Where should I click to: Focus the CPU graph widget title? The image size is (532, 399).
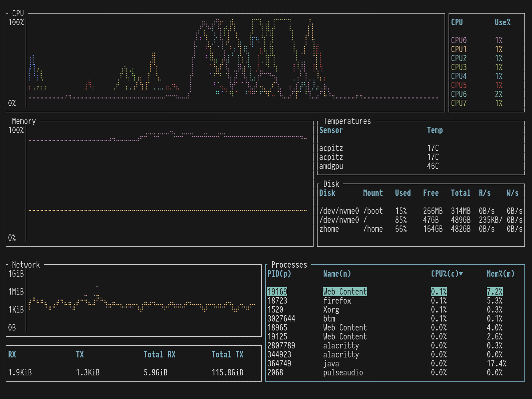[18, 13]
